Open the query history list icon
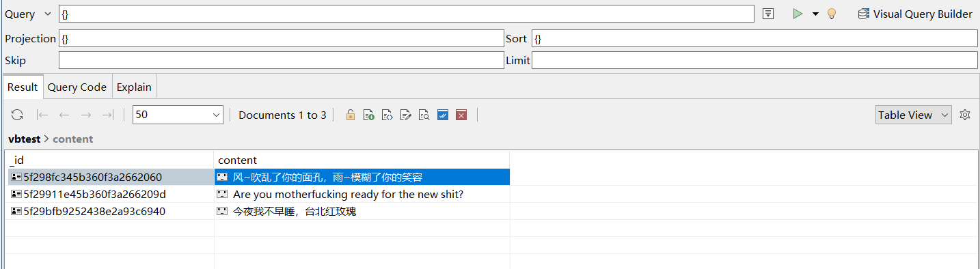Viewport: 980px width, 269px height. point(768,14)
